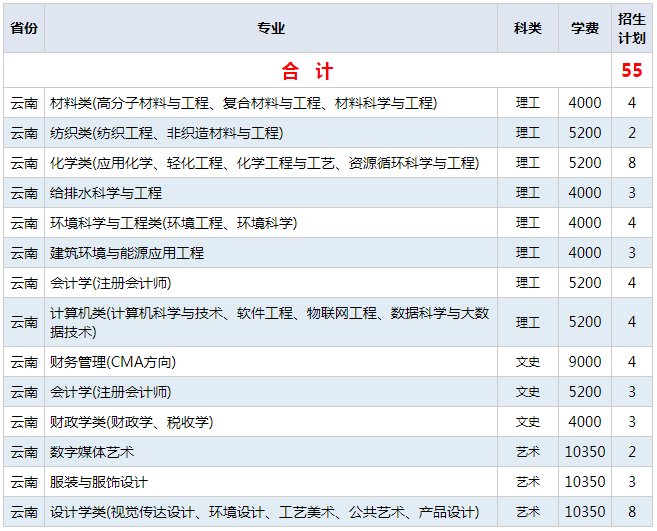
Task: Click 云南 in the 财务管理 row
Action: (x=24, y=362)
